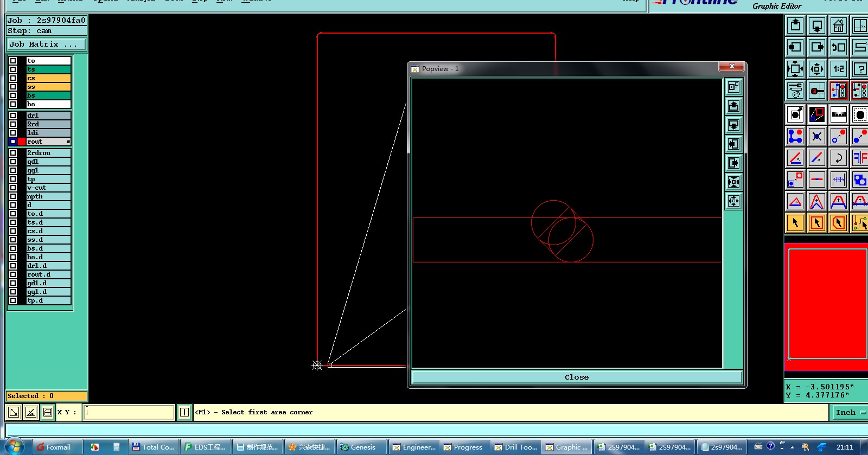
Task: Click the pan up view icon in main toolbar
Action: (795, 25)
